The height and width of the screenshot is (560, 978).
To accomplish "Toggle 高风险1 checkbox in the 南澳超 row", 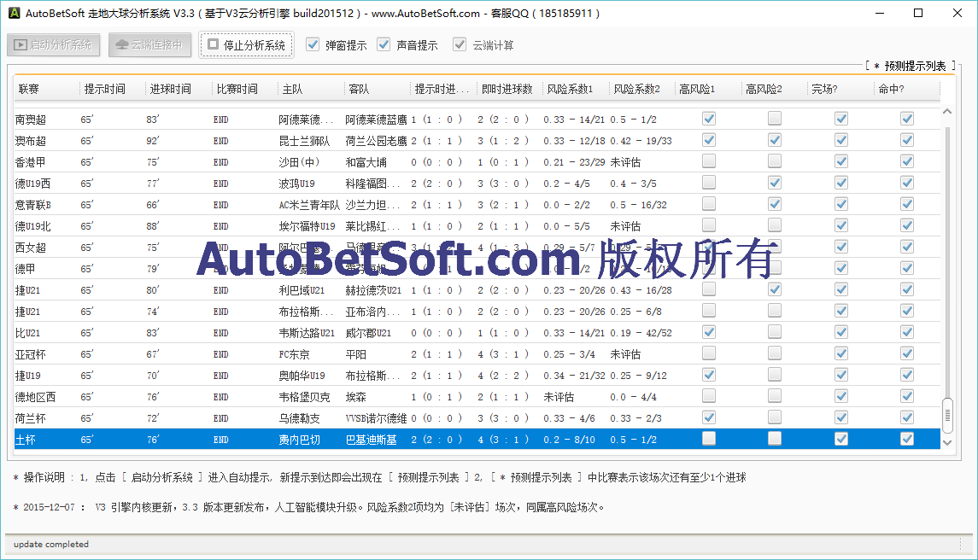I will tap(709, 119).
